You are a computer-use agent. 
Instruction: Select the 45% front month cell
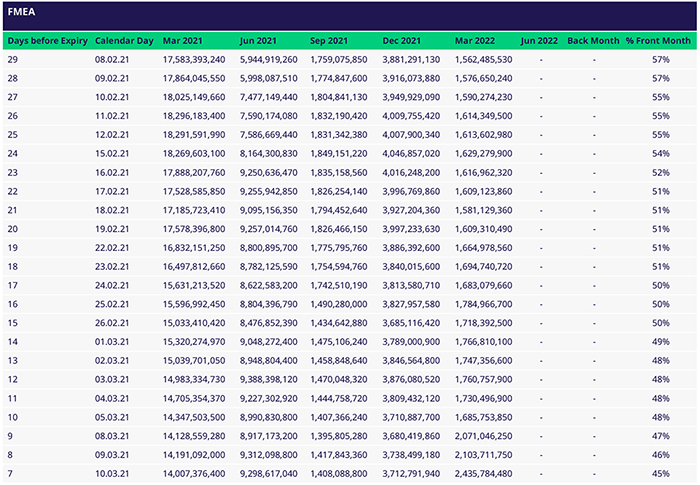(x=660, y=473)
